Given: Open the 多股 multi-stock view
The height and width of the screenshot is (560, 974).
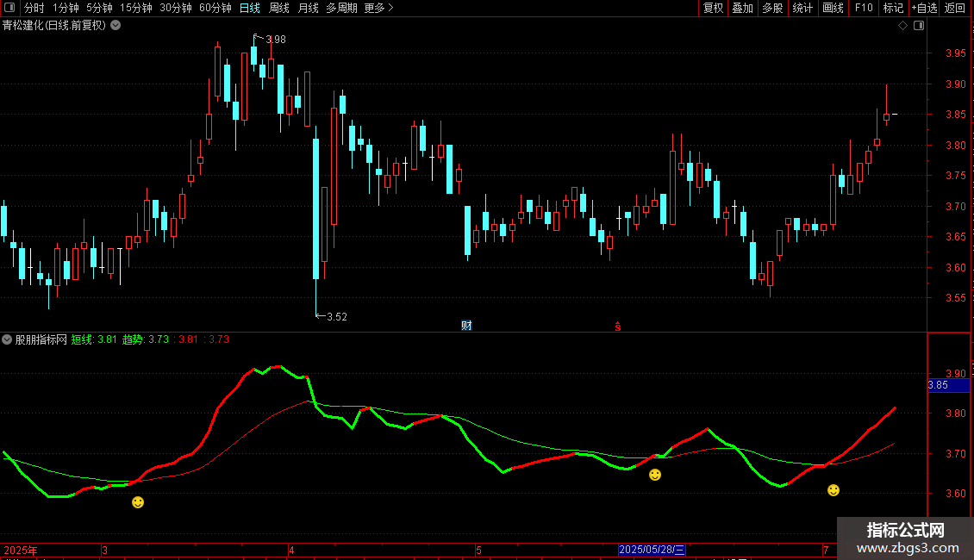Looking at the screenshot, I should coord(772,8).
